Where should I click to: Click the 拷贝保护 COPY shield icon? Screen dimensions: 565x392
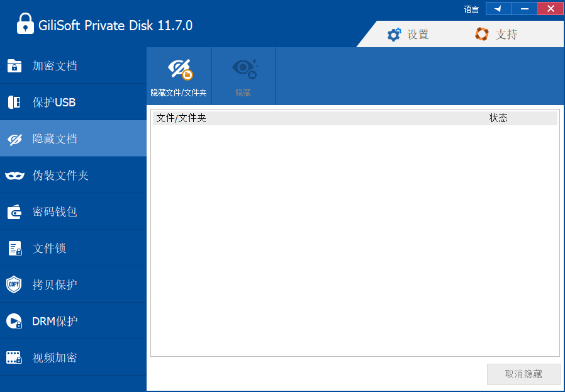pyautogui.click(x=14, y=284)
